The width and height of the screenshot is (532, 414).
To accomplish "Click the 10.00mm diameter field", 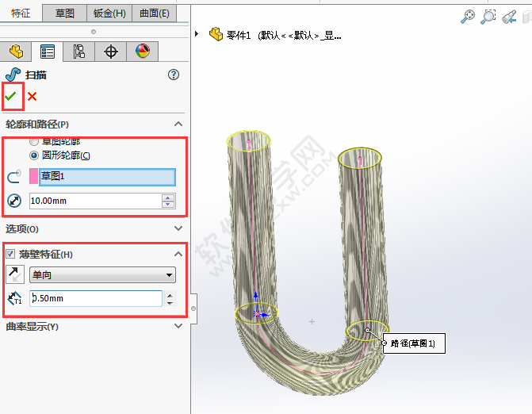I will pos(95,201).
